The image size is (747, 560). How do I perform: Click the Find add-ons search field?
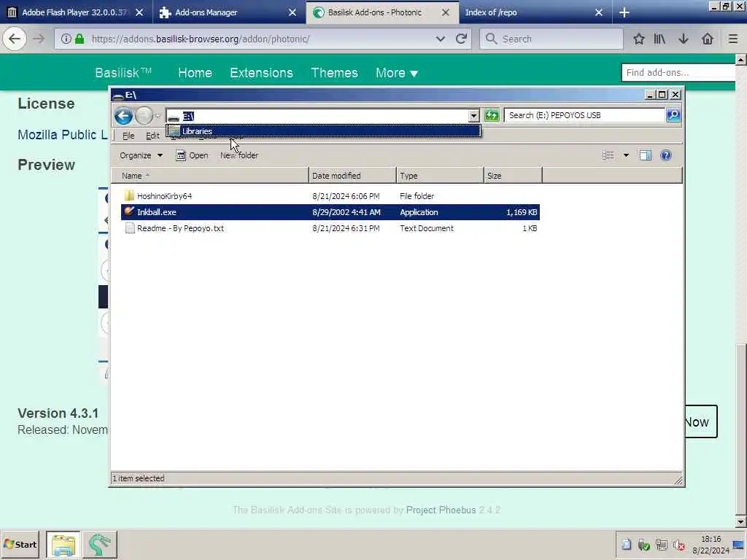678,72
